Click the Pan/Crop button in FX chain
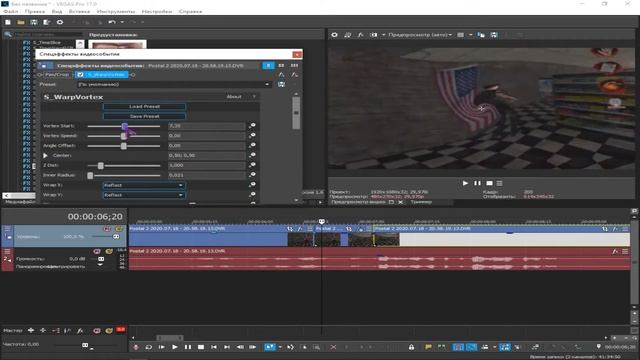 57,75
